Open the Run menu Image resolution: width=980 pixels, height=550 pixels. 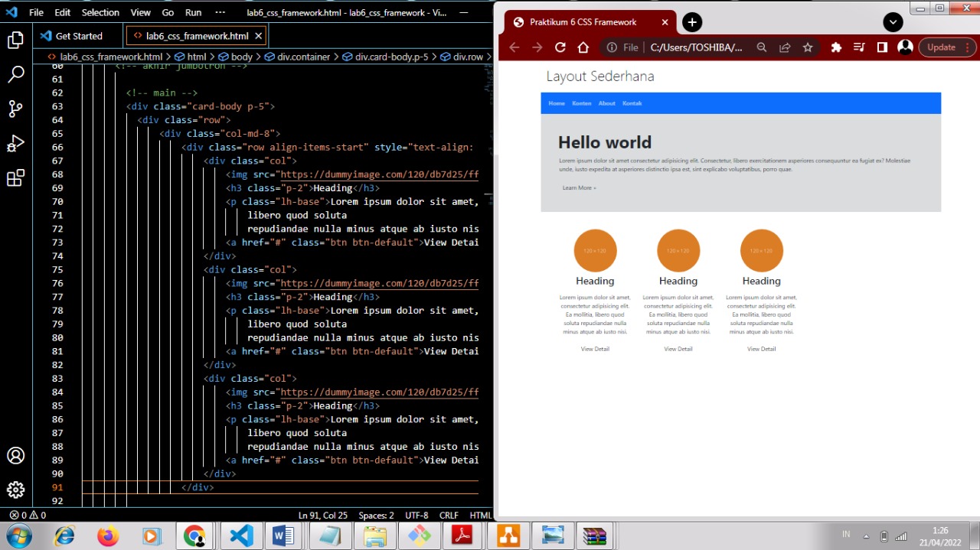[194, 12]
